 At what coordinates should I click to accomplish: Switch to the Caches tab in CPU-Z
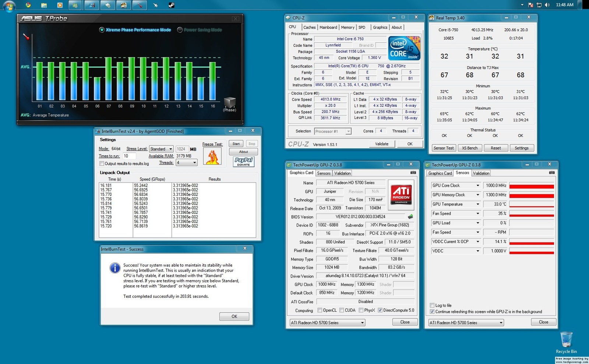[x=309, y=27]
